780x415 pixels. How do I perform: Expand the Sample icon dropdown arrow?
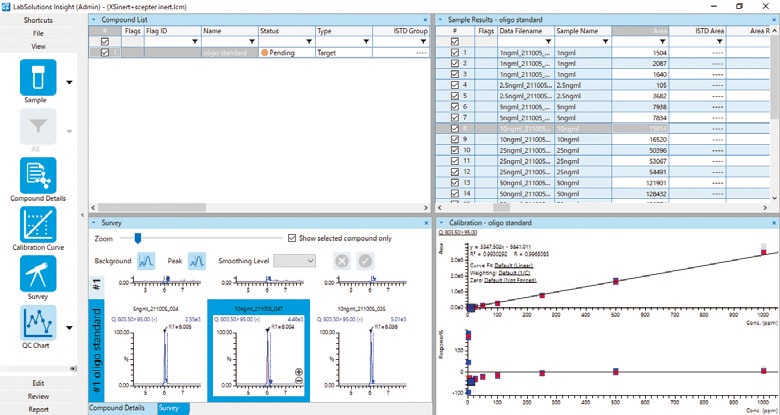coord(69,82)
